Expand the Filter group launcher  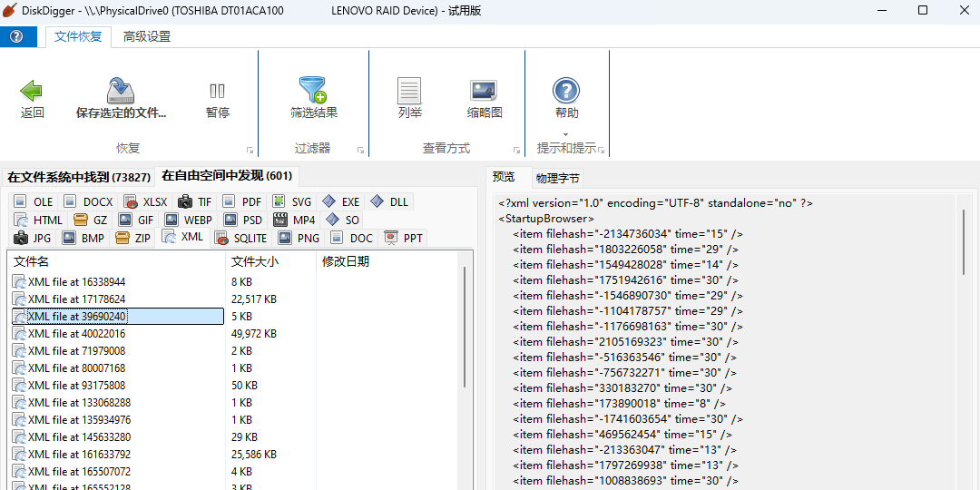click(x=360, y=150)
